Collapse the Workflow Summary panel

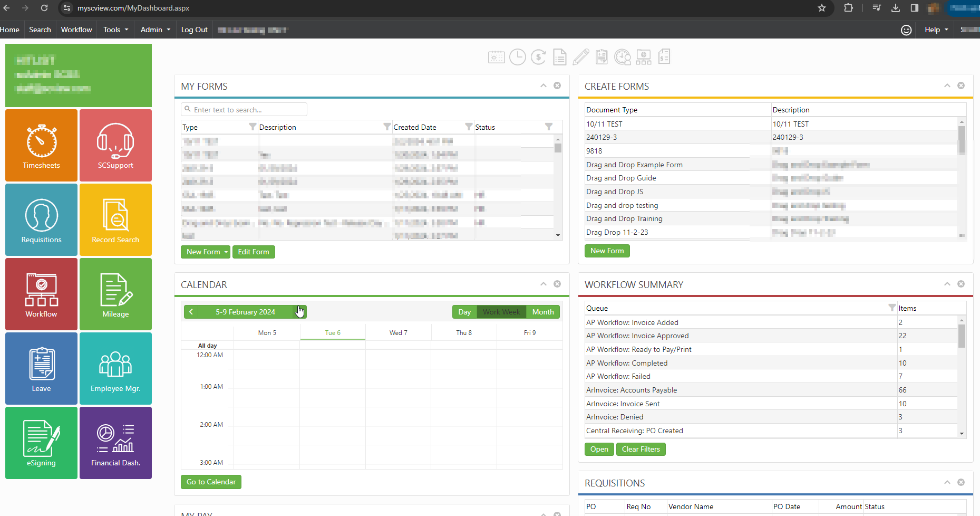point(947,284)
